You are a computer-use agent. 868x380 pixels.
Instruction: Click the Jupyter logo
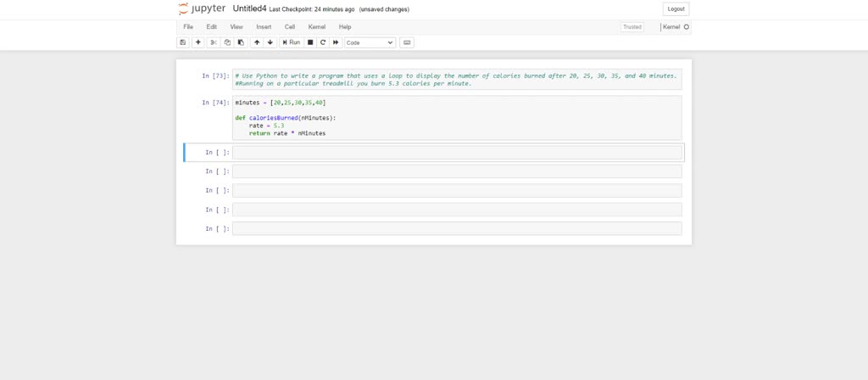click(x=202, y=8)
